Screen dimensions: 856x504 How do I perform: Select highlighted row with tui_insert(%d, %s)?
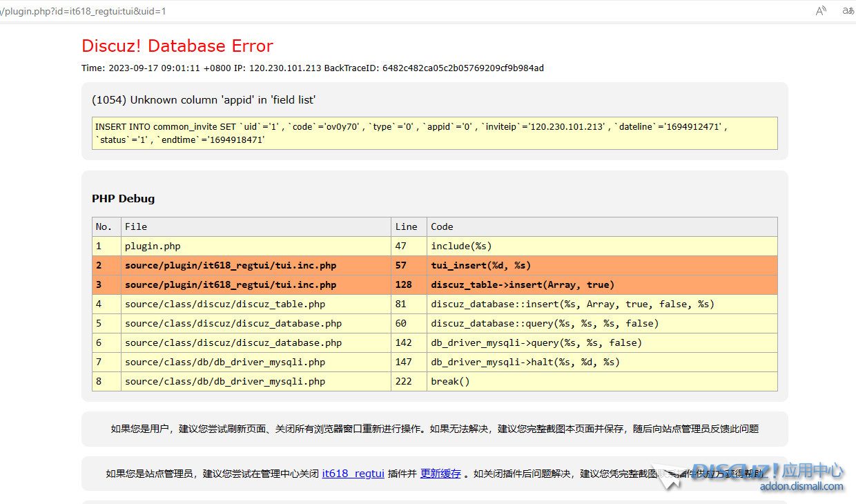(x=480, y=265)
